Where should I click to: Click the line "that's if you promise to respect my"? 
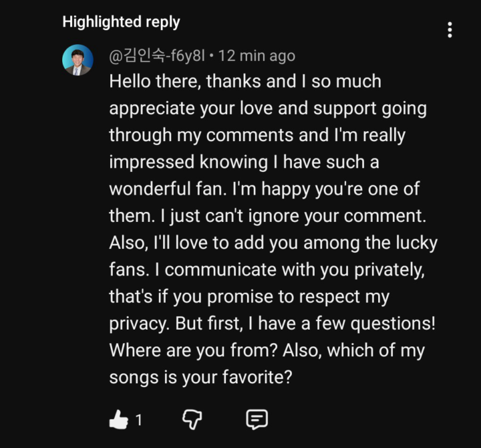[249, 296]
